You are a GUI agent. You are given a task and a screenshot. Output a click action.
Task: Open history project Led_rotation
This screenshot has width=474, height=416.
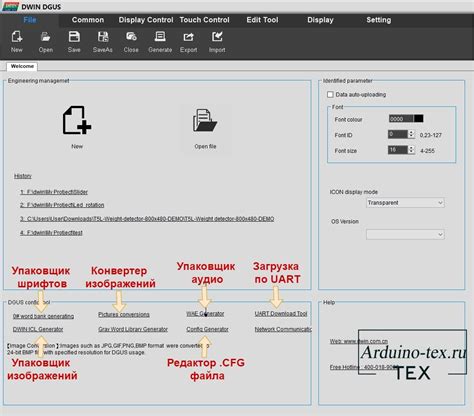coord(62,205)
